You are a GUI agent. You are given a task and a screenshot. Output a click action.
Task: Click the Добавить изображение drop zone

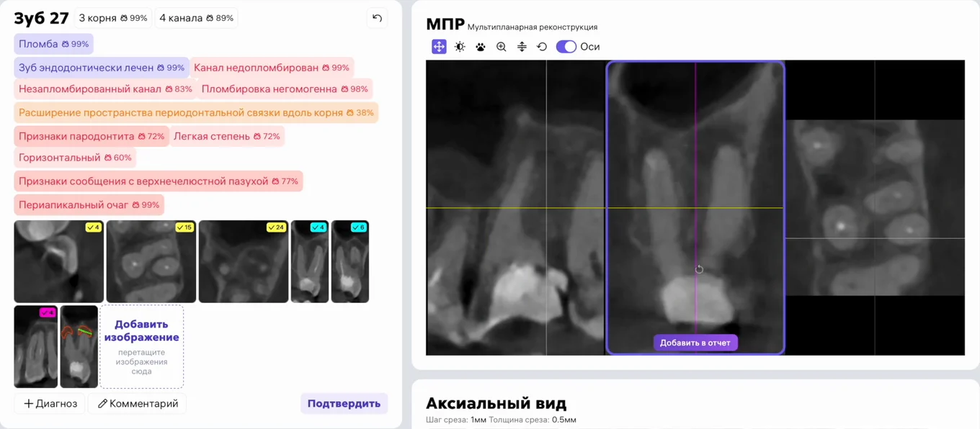coord(142,347)
